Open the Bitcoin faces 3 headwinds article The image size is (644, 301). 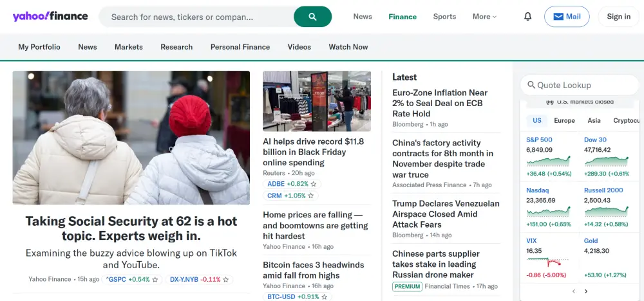[x=314, y=270]
